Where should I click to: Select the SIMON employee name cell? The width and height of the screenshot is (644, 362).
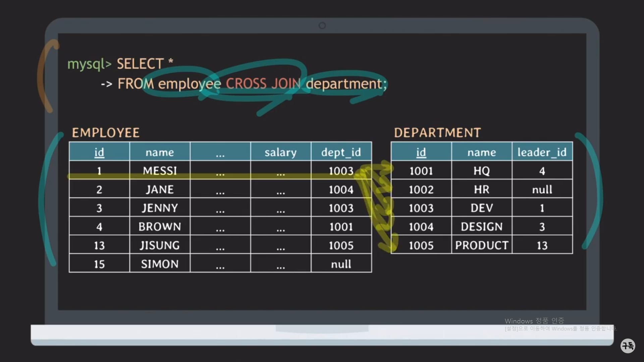tap(160, 264)
